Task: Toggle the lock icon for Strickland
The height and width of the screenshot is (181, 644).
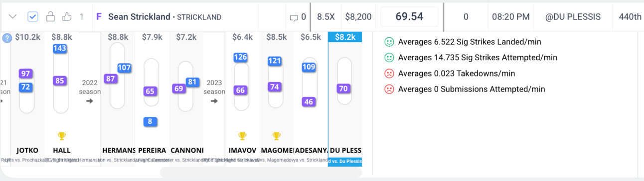Action: pyautogui.click(x=50, y=17)
